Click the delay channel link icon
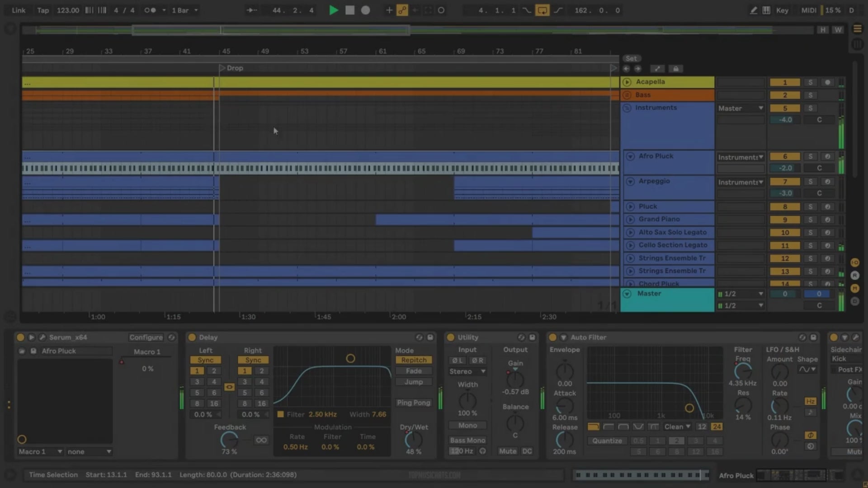868x488 pixels. tap(229, 387)
